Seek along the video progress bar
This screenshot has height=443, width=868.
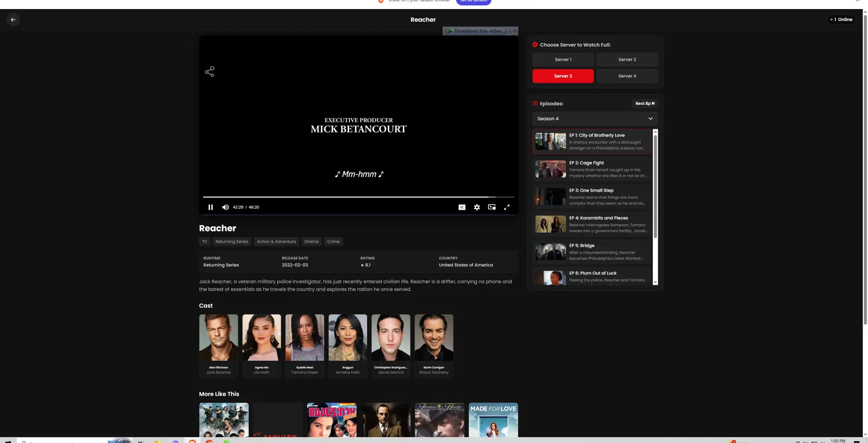359,197
